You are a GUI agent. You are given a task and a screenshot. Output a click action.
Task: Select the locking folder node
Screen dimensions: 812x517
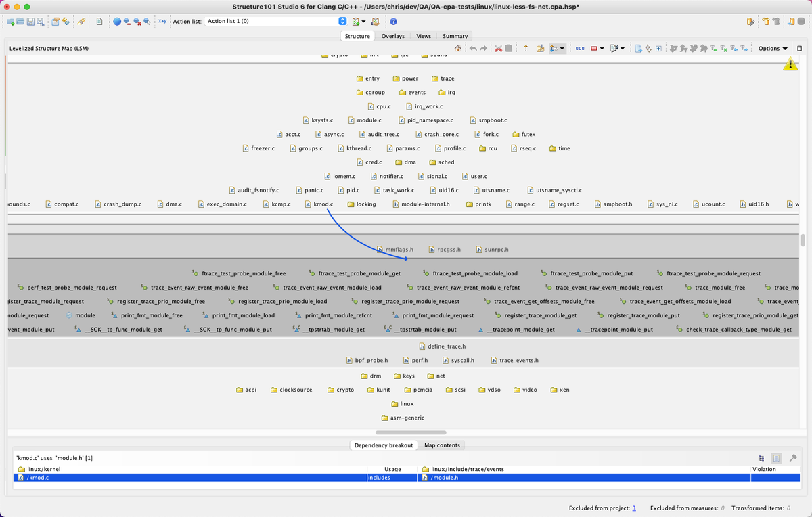(361, 204)
